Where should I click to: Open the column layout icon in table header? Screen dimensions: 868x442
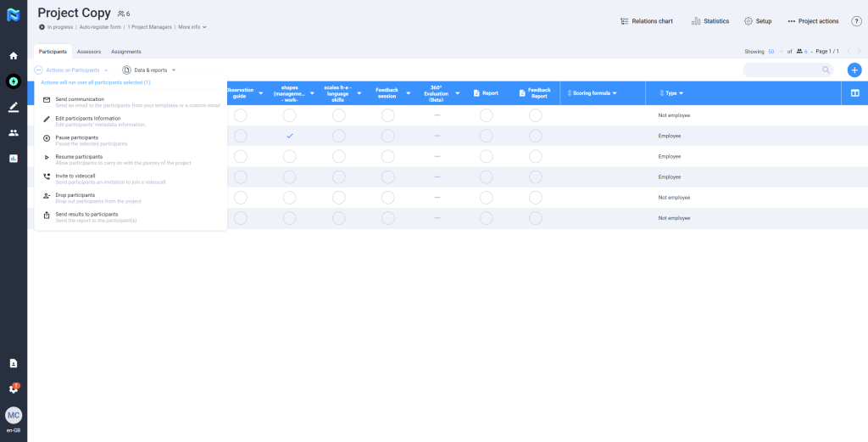pyautogui.click(x=854, y=93)
